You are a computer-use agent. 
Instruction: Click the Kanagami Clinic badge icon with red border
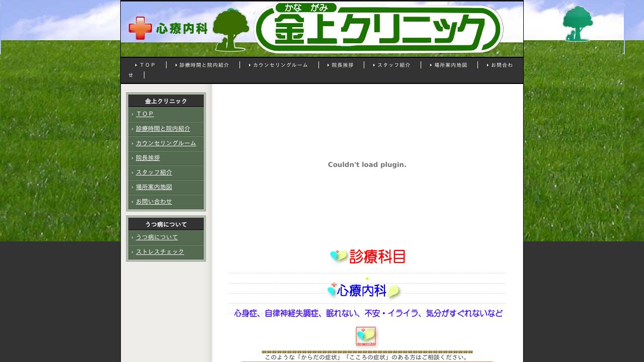click(x=366, y=336)
